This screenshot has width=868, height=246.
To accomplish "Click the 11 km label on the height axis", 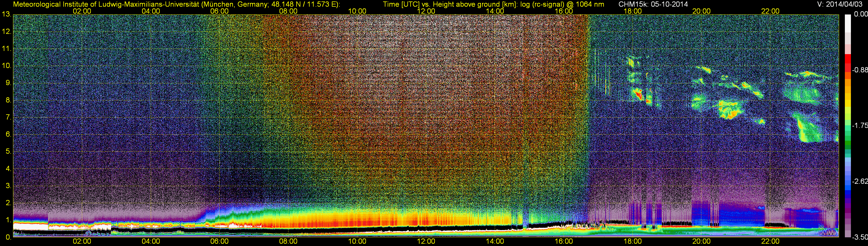I will click(6, 49).
